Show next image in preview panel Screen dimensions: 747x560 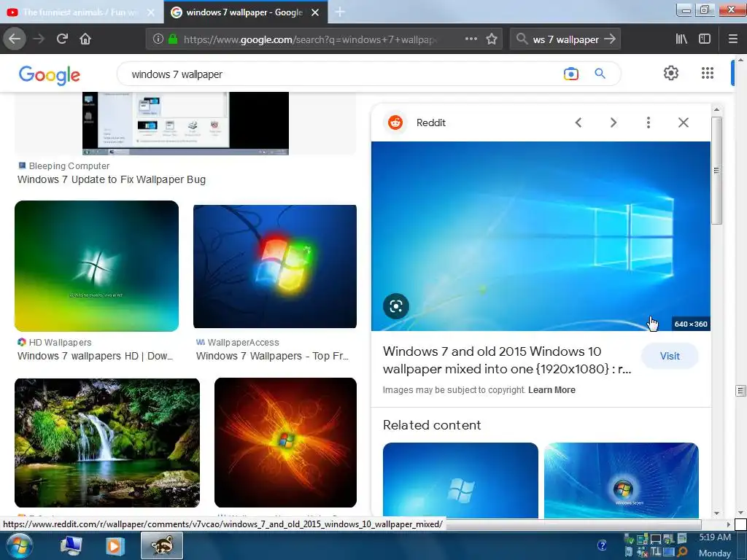point(613,122)
